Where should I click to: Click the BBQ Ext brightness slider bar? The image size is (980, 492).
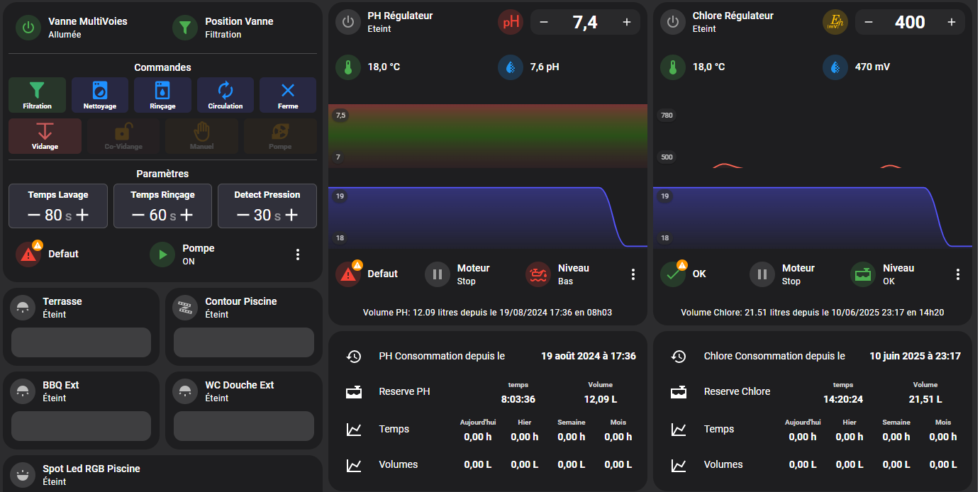81,426
